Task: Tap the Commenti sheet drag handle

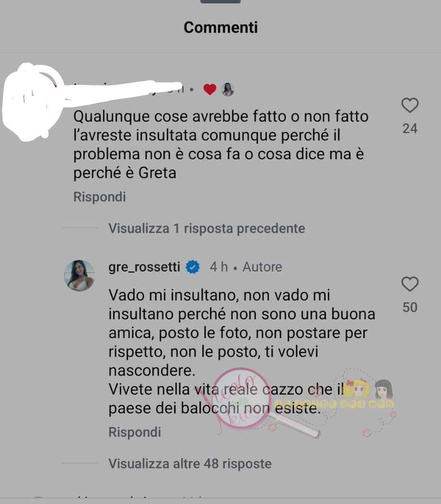Action: coord(220,1)
